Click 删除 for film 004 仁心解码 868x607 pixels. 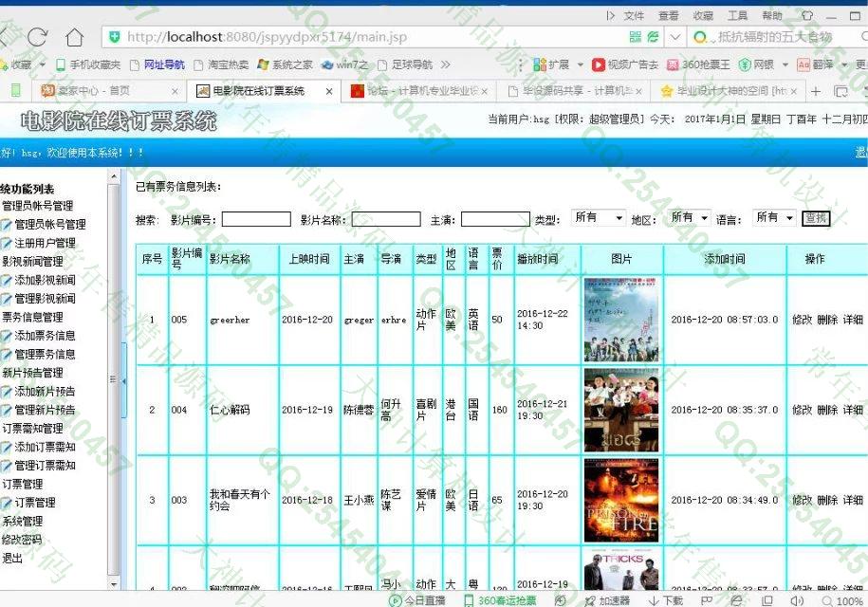[827, 410]
